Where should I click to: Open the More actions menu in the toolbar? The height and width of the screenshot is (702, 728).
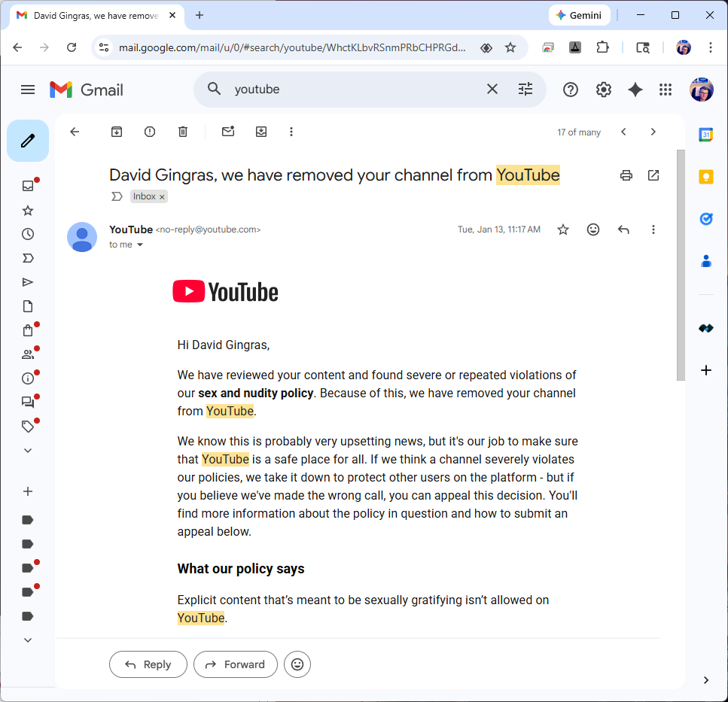(x=291, y=132)
